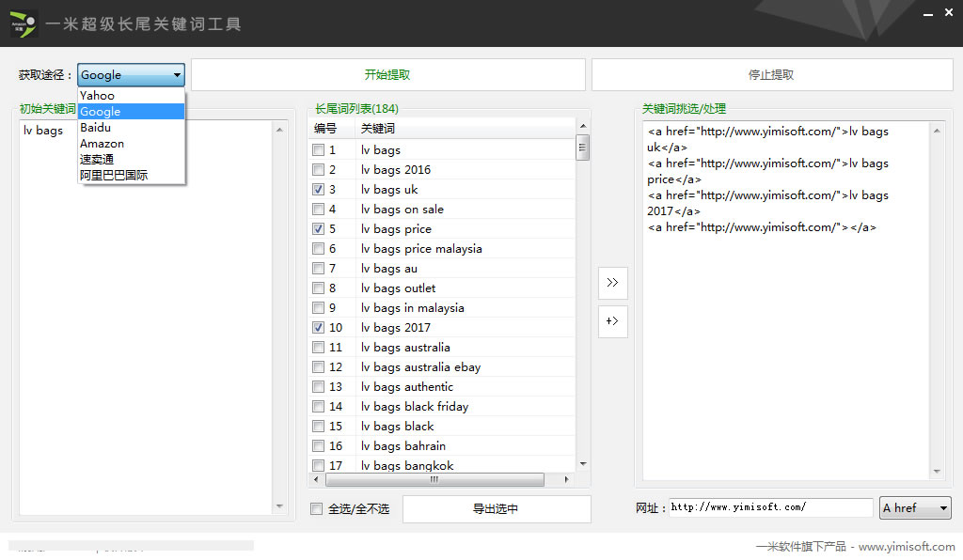Click the >> transfer all button
Image resolution: width=963 pixels, height=560 pixels.
[613, 283]
